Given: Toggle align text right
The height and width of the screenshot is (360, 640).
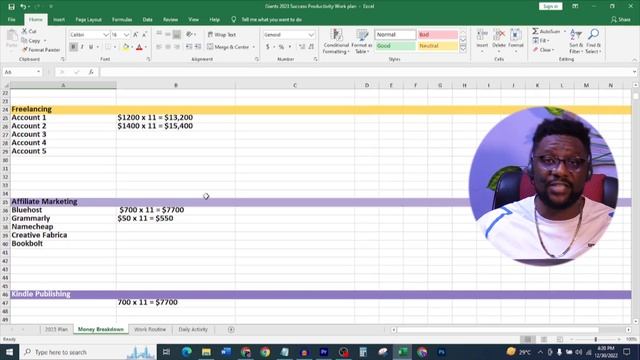Looking at the screenshot, I should click(176, 47).
